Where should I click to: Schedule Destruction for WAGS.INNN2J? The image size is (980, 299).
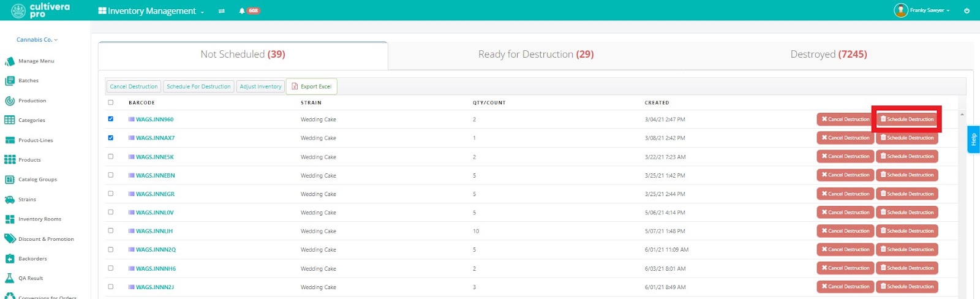tap(907, 287)
